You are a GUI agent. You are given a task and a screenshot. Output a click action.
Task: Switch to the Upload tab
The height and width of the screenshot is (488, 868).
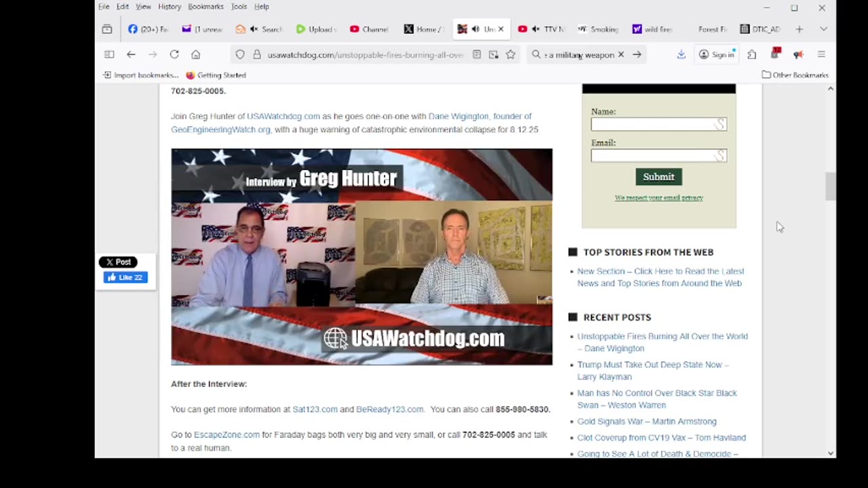pos(316,29)
